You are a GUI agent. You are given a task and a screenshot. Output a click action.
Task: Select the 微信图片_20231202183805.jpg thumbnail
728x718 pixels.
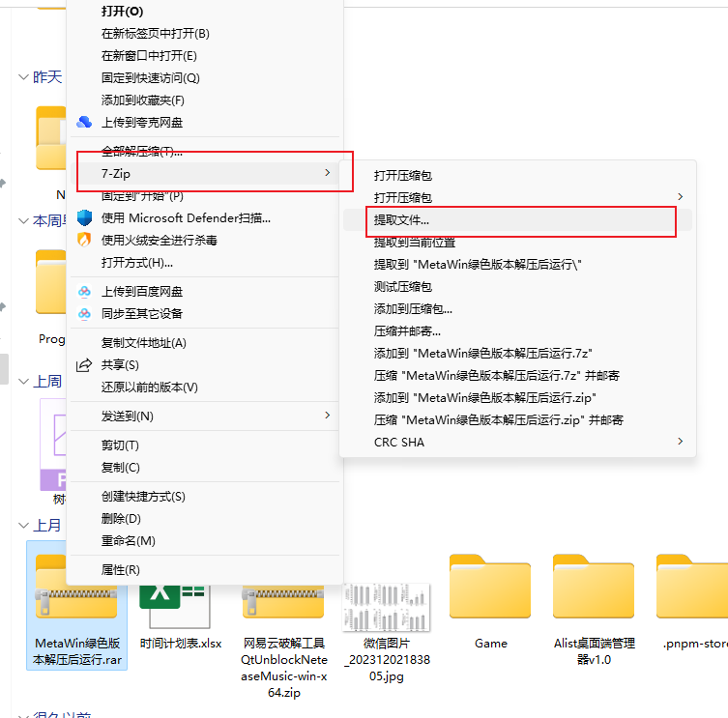coord(387,607)
